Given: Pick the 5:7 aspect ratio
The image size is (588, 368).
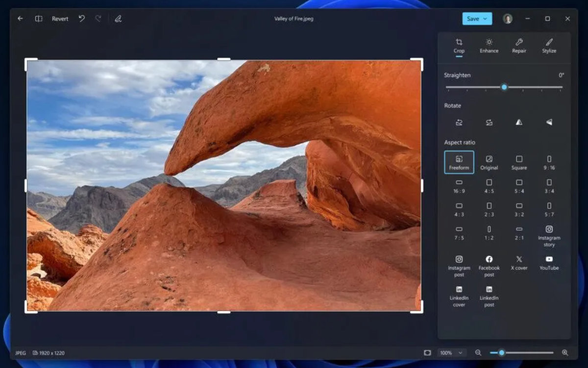Looking at the screenshot, I should (549, 210).
